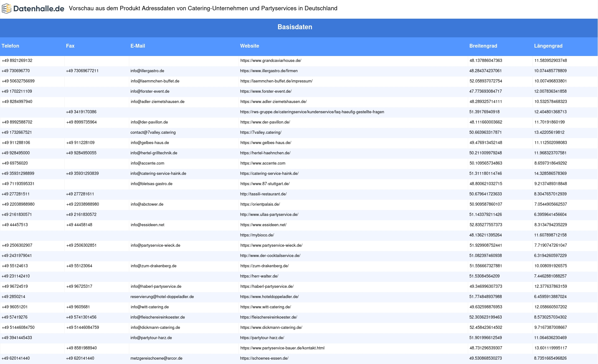
Task: Click email reservierung@hotel-doppeladler.de
Action: click(162, 297)
